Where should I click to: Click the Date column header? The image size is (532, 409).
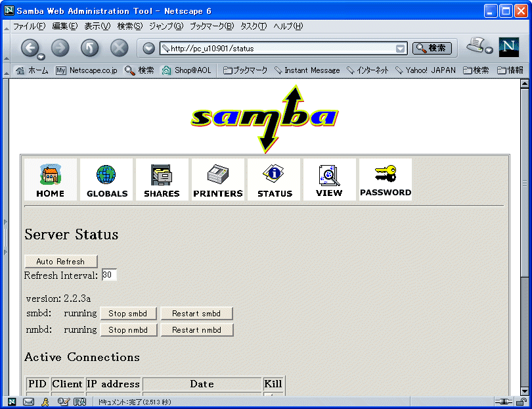[x=202, y=384]
